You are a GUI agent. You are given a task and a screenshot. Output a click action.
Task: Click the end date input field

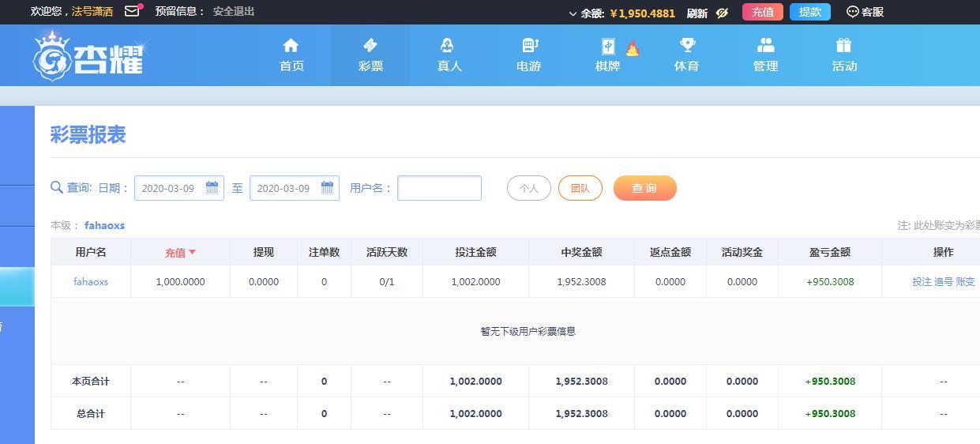point(295,188)
